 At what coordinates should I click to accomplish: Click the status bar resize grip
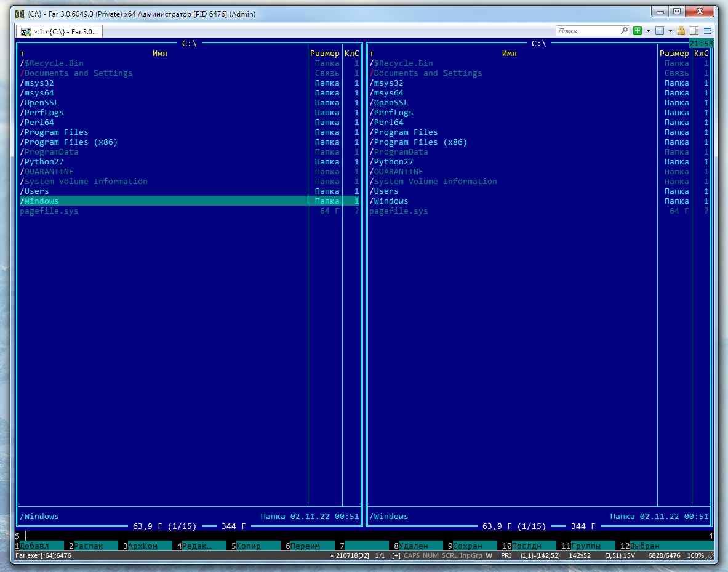710,556
